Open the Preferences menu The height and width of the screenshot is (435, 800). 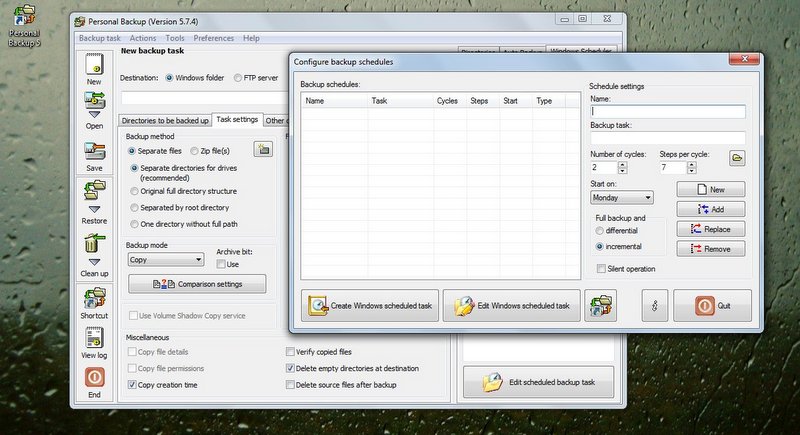(x=213, y=38)
